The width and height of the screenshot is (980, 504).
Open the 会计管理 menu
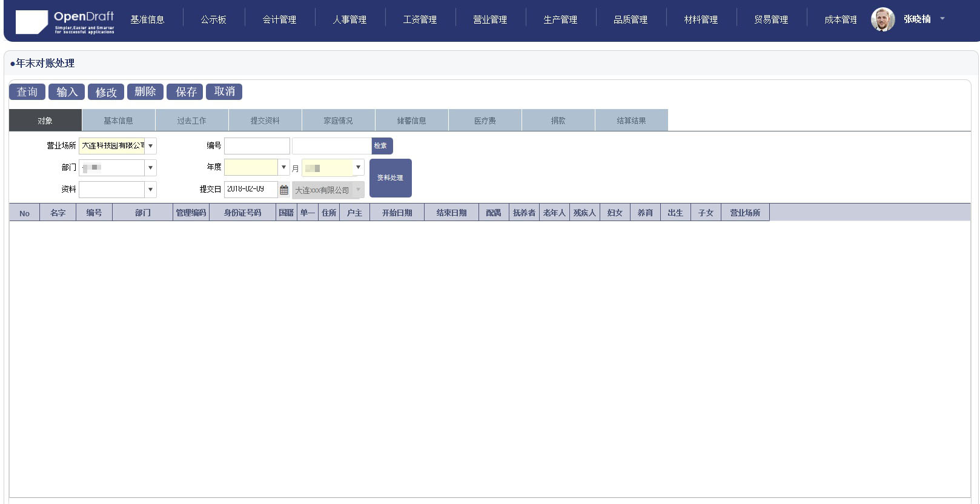tap(279, 20)
